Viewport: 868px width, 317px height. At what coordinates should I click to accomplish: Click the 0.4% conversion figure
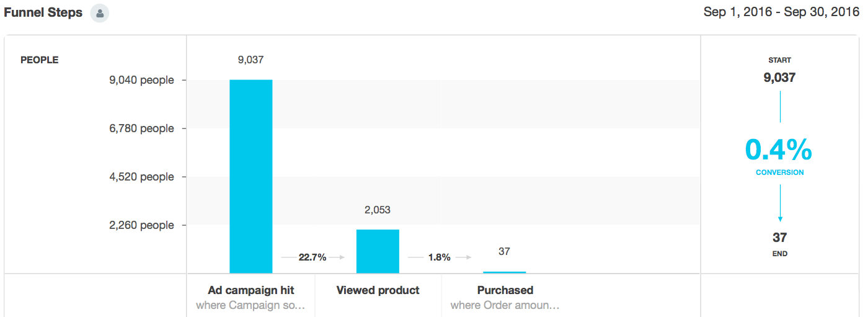779,150
